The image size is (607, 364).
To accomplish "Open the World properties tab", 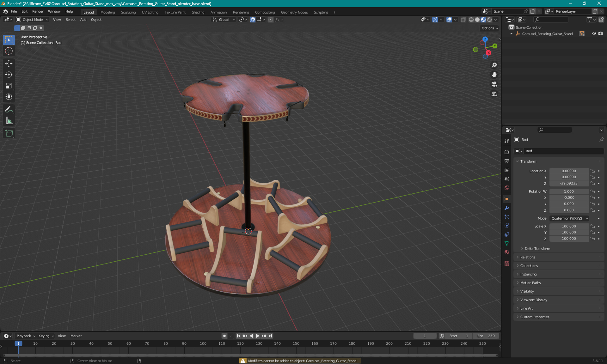I will click(x=507, y=188).
